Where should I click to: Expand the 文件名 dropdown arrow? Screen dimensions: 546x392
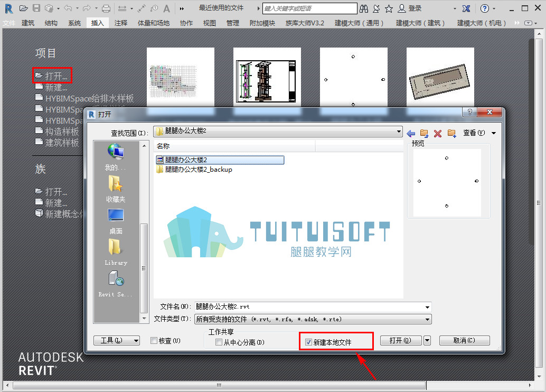(x=427, y=307)
